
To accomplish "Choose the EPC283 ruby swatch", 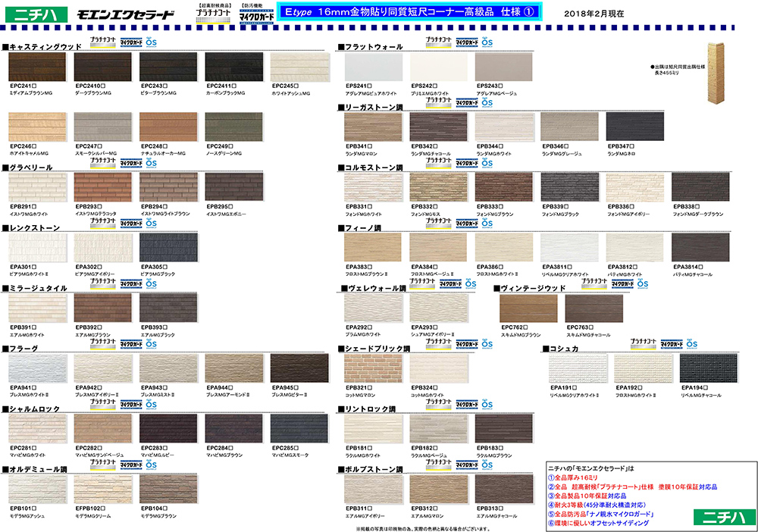I will tap(169, 429).
